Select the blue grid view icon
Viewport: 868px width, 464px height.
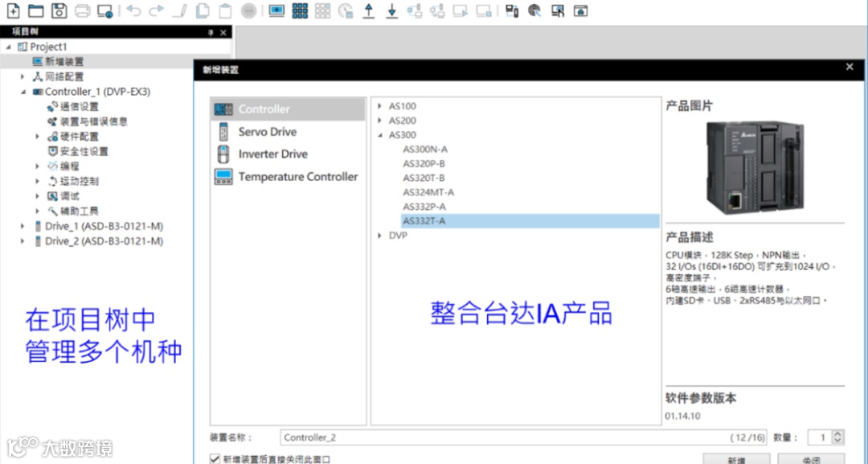(300, 10)
